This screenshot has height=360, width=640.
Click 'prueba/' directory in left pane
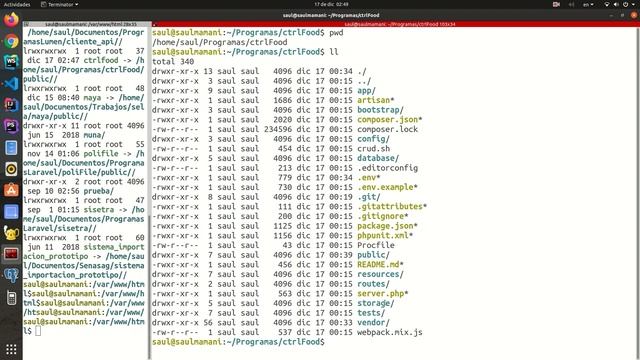click(99, 191)
